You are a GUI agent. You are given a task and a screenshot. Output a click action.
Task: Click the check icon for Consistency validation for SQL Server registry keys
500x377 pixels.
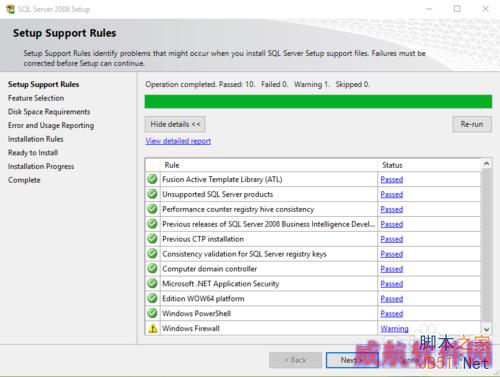click(x=152, y=254)
